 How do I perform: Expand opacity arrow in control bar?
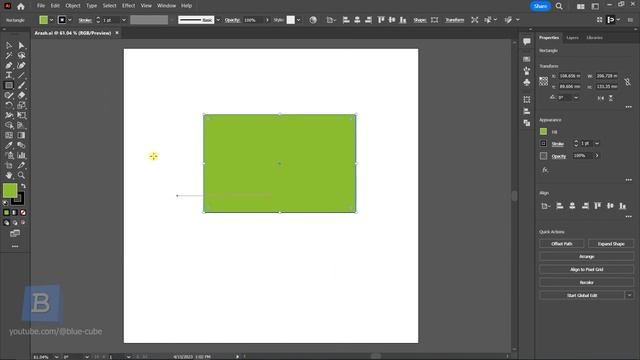(267, 20)
